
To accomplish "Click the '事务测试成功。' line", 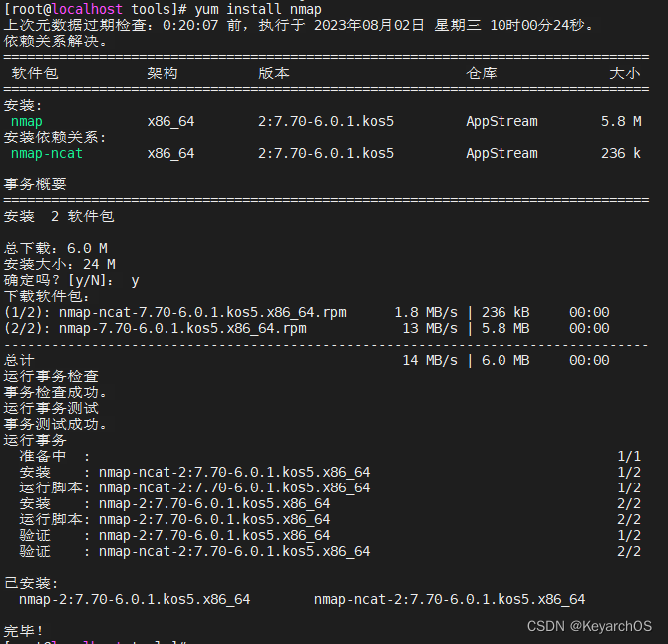I will pos(55,425).
